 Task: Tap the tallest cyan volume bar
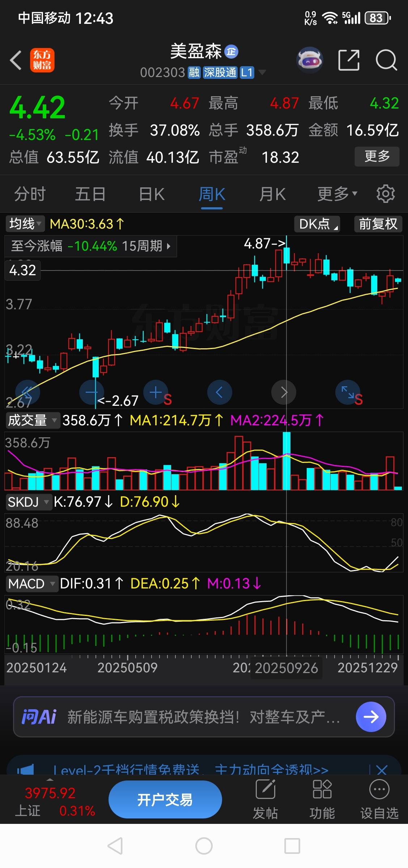point(286,461)
